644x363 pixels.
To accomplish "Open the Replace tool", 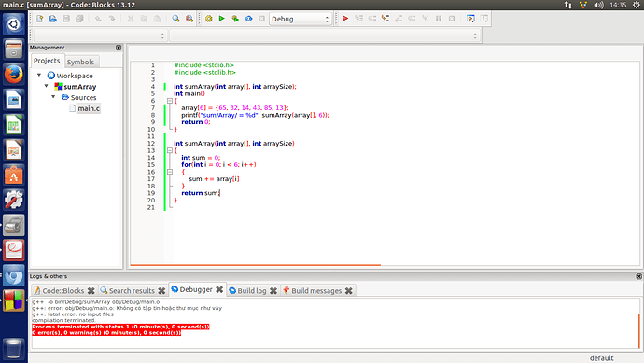I will click(x=189, y=19).
